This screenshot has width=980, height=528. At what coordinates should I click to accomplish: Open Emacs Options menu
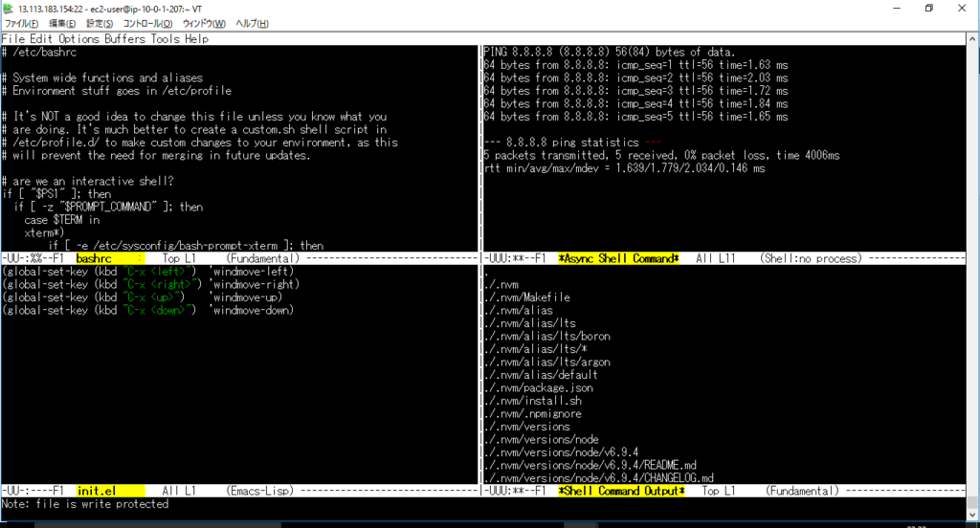tap(78, 39)
